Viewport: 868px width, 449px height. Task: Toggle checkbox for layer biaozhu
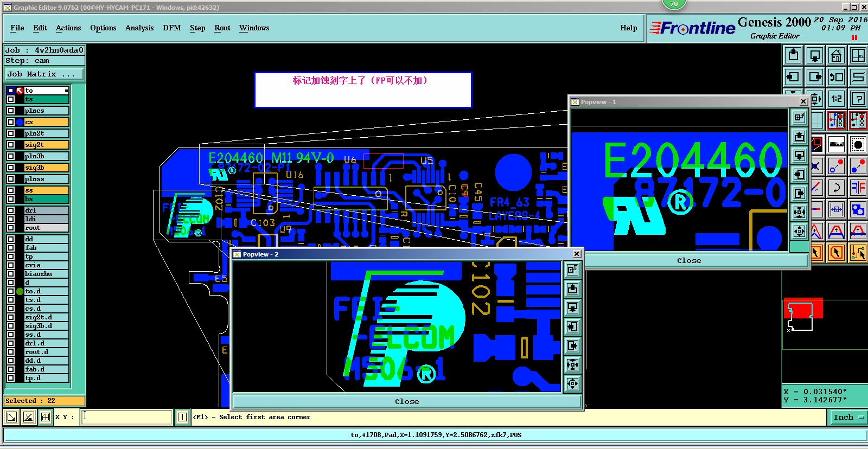11,274
